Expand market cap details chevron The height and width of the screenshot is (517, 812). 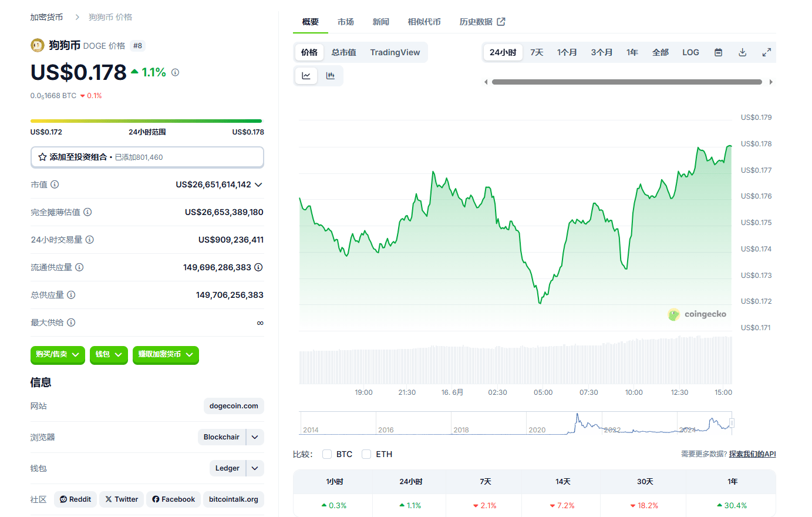coord(258,184)
